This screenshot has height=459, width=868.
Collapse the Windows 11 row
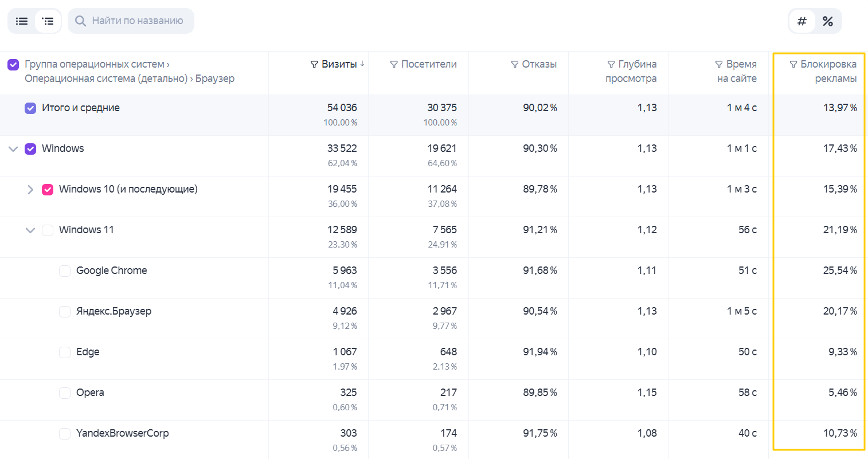pyautogui.click(x=30, y=230)
